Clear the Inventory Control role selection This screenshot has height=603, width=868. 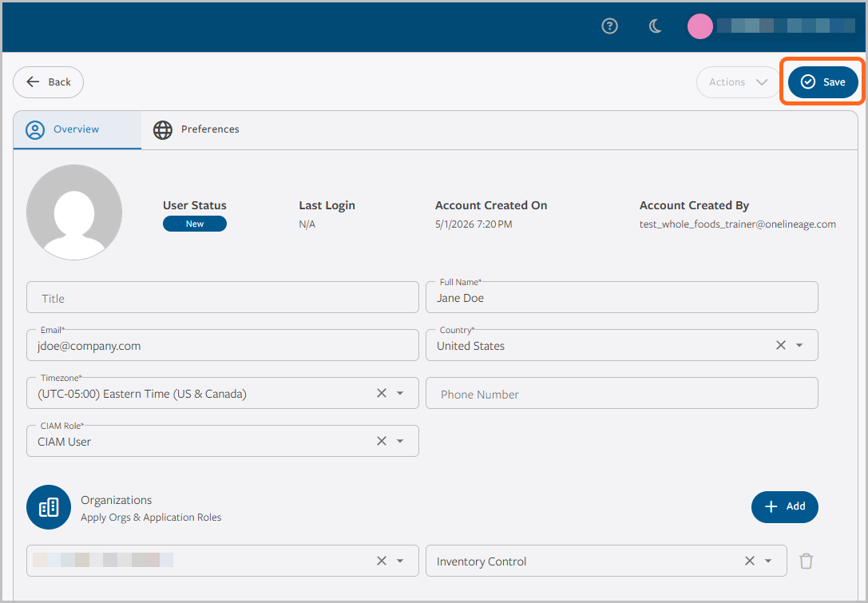point(750,561)
